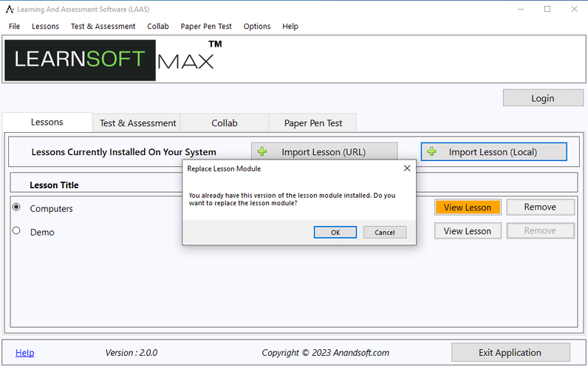Image resolution: width=588 pixels, height=367 pixels.
Task: Click the Import Lesson (URL) button
Action: tap(324, 152)
